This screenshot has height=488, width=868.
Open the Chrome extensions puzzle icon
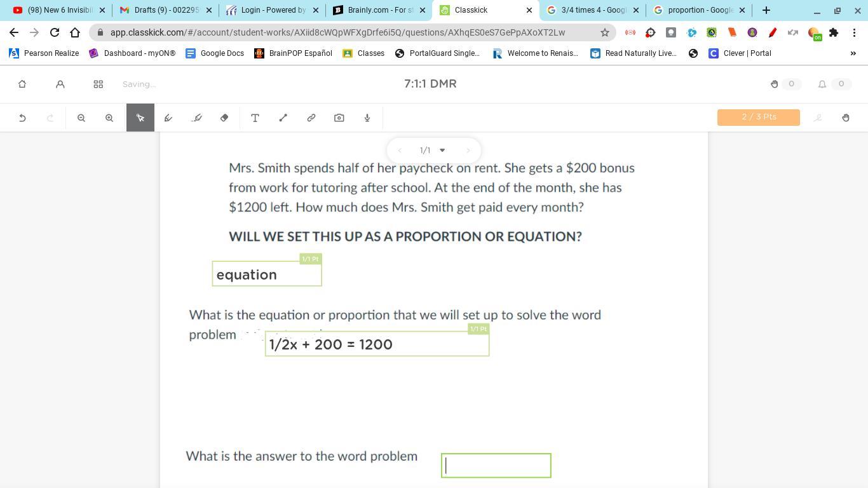coord(834,32)
